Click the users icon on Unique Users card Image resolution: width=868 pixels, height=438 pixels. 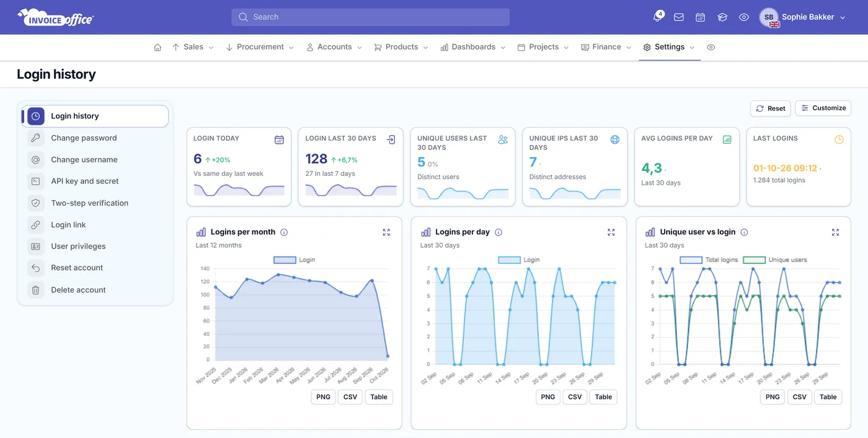pos(503,140)
